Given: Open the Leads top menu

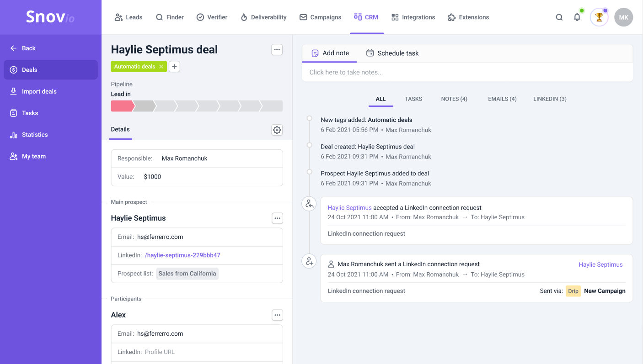Looking at the screenshot, I should point(129,17).
